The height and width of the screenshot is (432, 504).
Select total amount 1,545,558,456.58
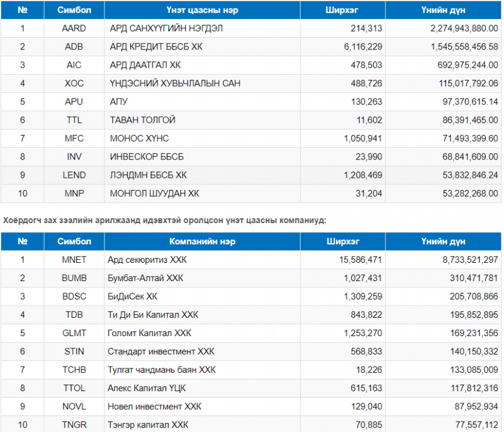(x=464, y=46)
